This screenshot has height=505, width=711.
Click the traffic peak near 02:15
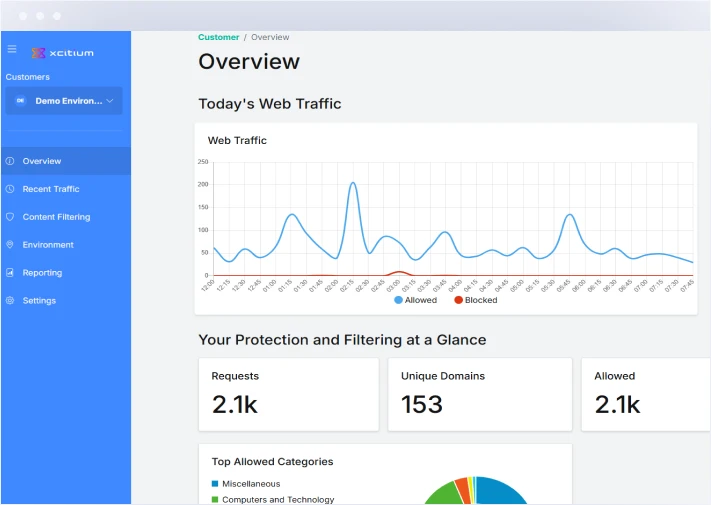click(353, 184)
